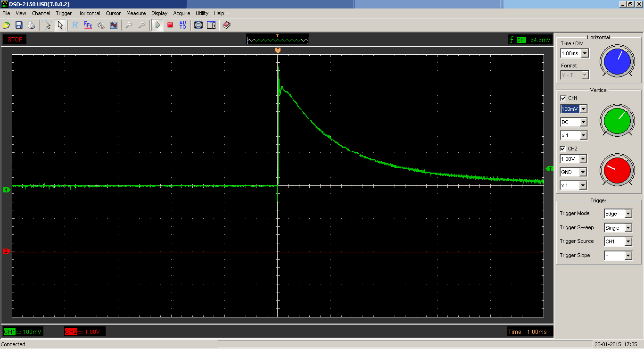Screen dimensions: 644x349
Task: Select the cross-cursor measurement pointer tool
Action: tap(47, 25)
